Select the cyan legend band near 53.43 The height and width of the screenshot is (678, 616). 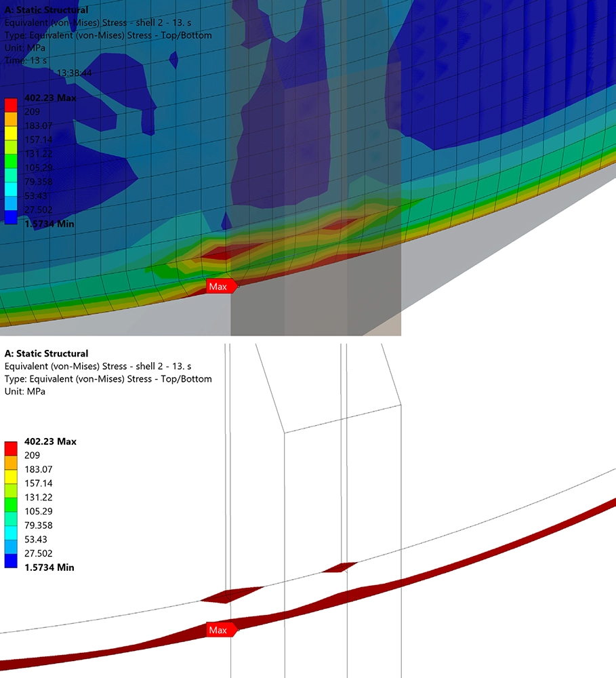coord(12,188)
